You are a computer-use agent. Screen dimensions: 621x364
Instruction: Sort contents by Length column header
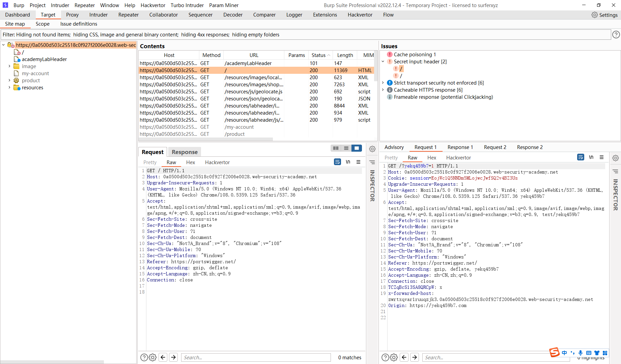click(x=345, y=55)
